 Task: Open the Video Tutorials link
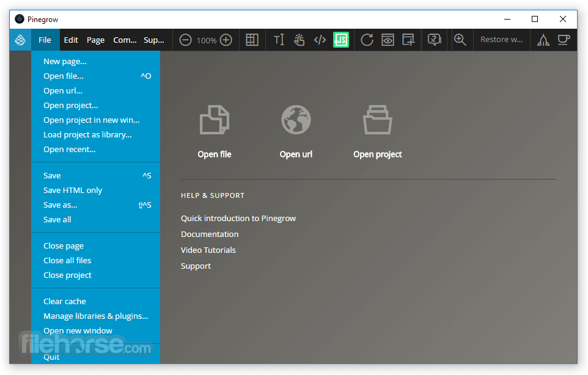pos(208,250)
